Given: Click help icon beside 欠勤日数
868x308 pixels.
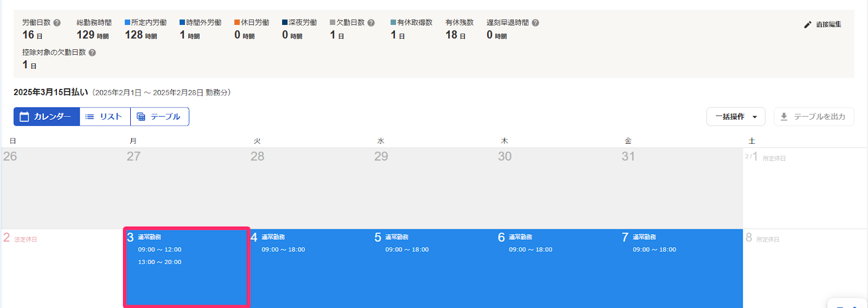Looking at the screenshot, I should (371, 23).
